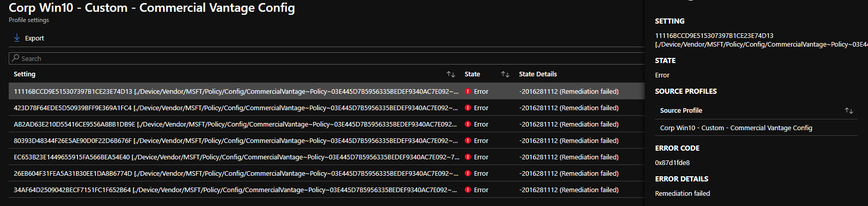Click error icon in 11116BCCD9E row
The width and height of the screenshot is (868, 206).
point(468,91)
